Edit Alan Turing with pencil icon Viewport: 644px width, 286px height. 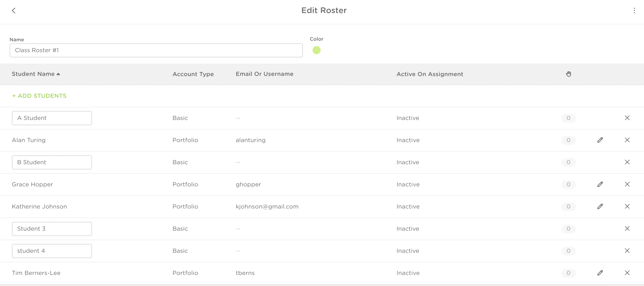point(600,140)
